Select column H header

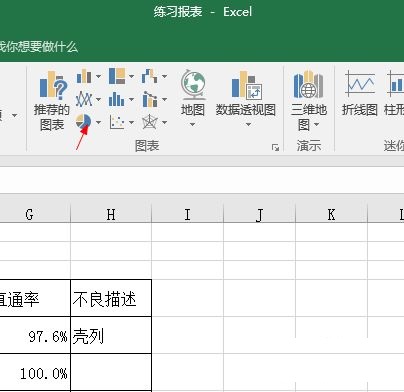(x=111, y=214)
